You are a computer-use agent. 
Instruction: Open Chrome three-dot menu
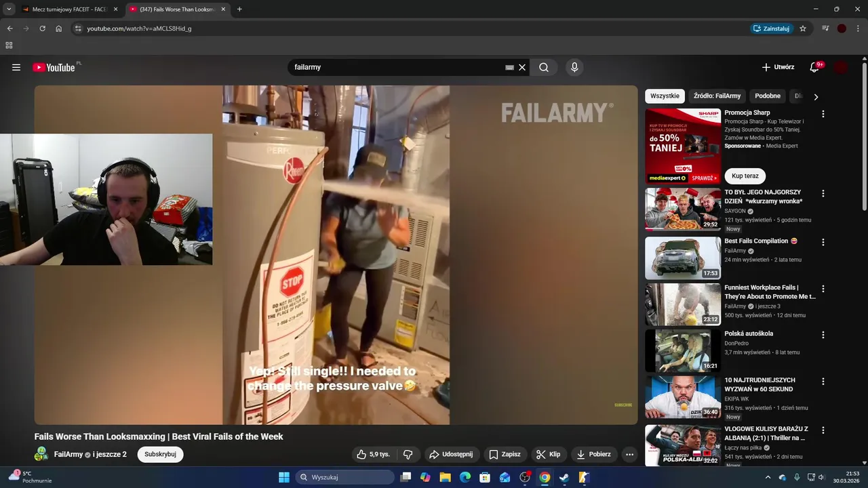(858, 28)
